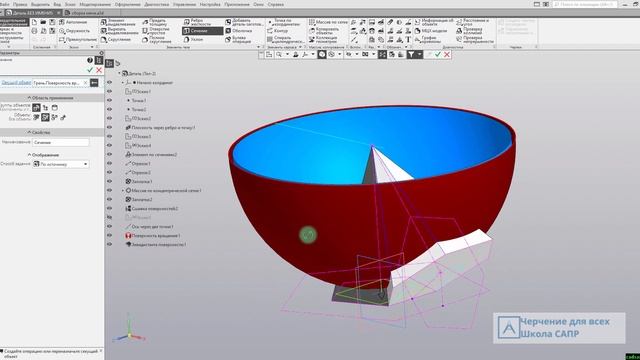Viewport: 640px width, 360px height.
Task: Open the Настройка menu
Action: point(210,4)
